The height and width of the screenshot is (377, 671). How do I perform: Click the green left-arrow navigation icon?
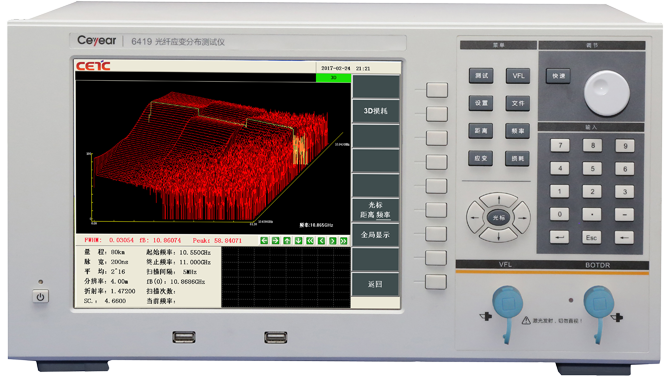click(x=264, y=241)
